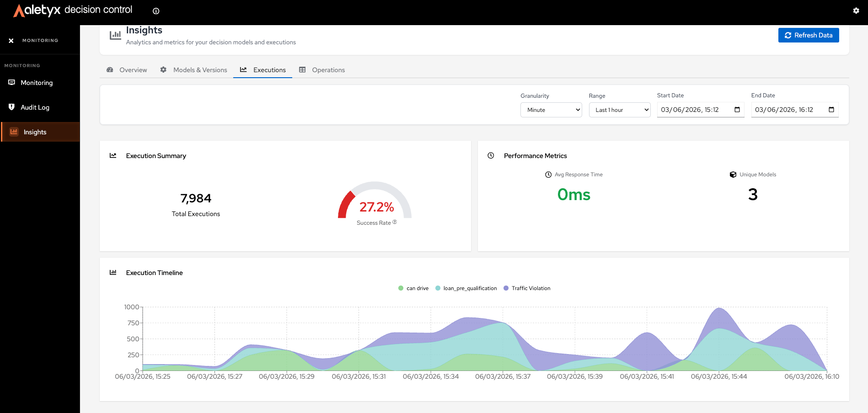Click the Insights chart icon in sidebar
This screenshot has height=413, width=868.
(14, 132)
